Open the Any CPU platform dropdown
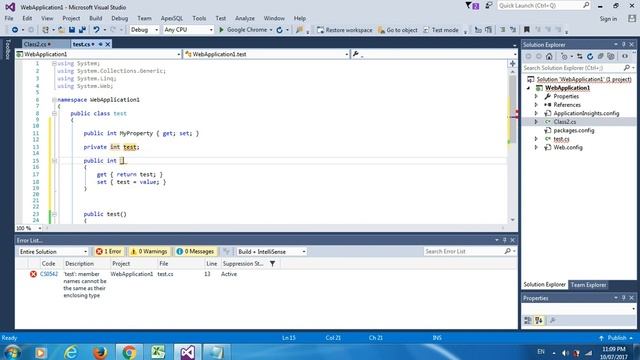640x360 pixels. click(x=188, y=30)
